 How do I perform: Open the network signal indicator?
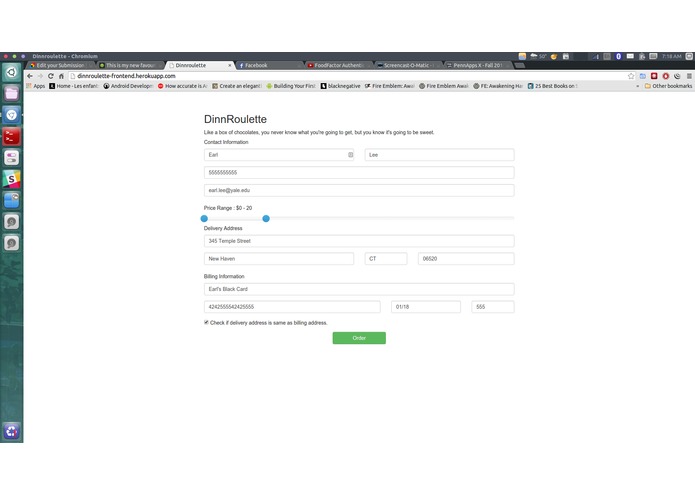point(596,56)
